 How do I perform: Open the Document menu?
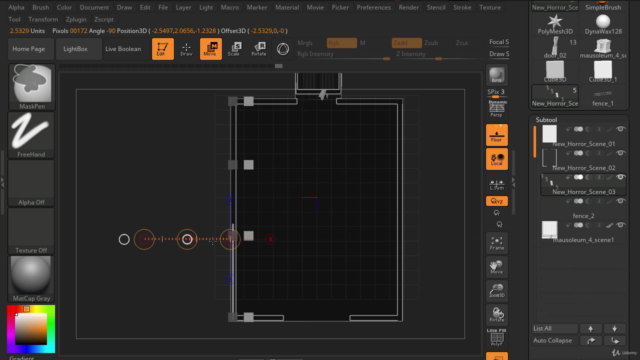click(x=94, y=7)
